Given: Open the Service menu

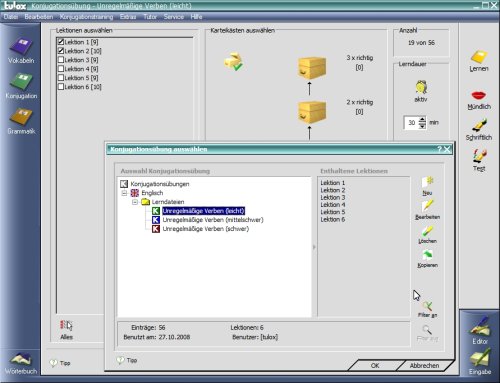Looking at the screenshot, I should click(174, 17).
